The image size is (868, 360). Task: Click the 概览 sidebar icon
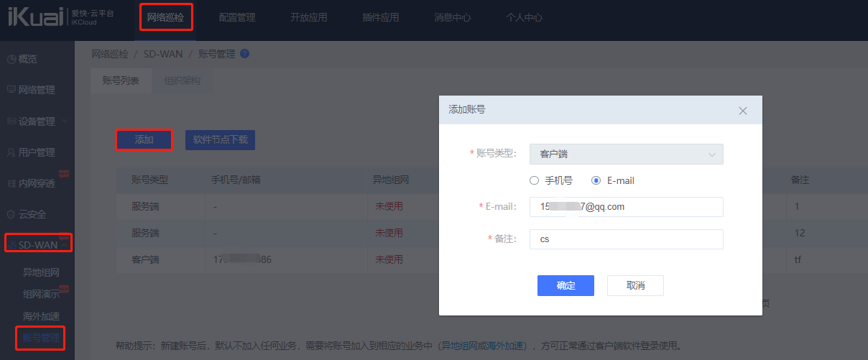pyautogui.click(x=11, y=59)
